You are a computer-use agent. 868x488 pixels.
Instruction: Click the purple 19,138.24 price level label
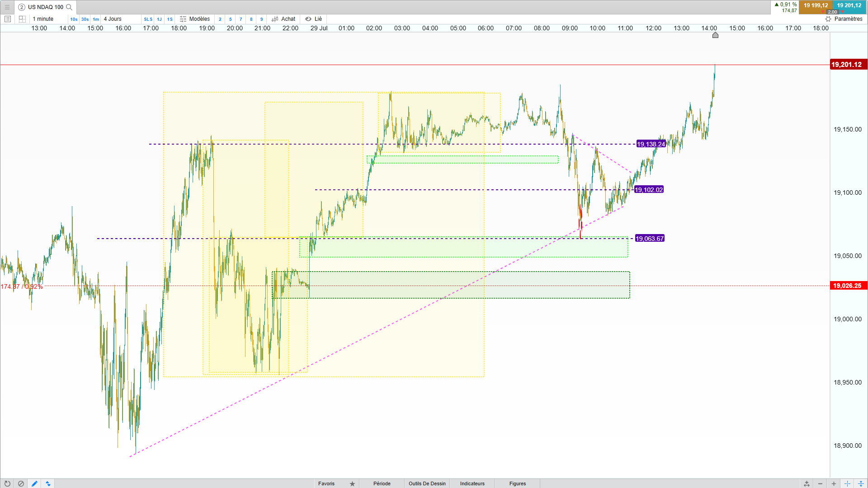651,144
